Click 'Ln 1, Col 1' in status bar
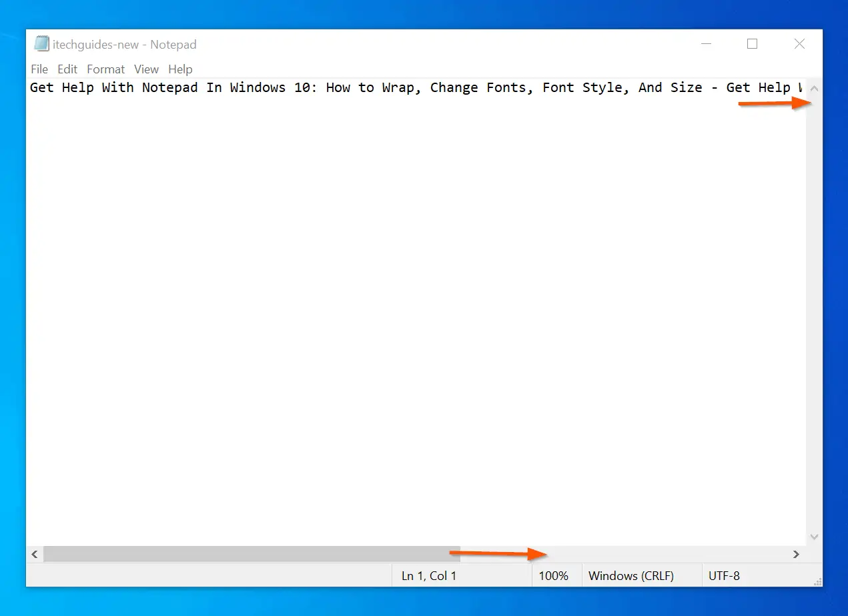Screen dimensions: 848x616 429,576
